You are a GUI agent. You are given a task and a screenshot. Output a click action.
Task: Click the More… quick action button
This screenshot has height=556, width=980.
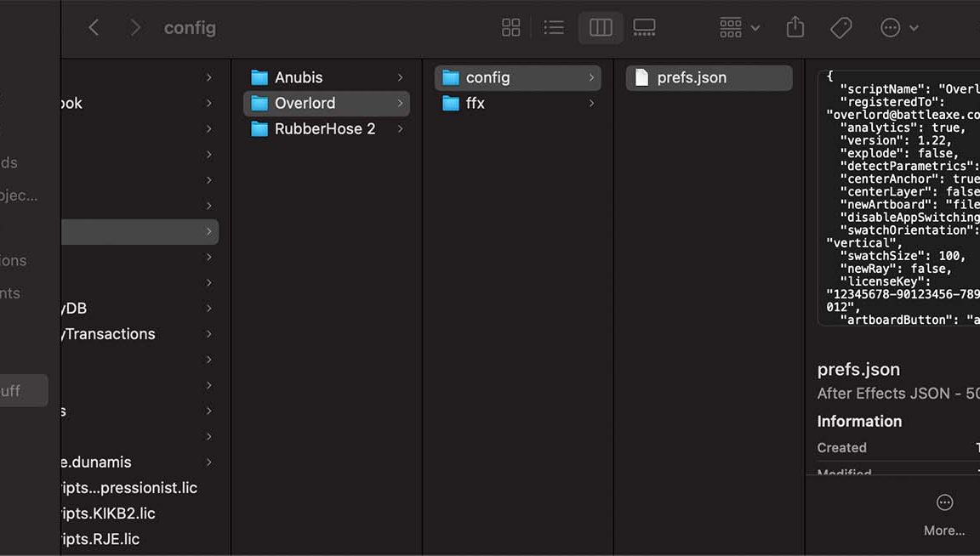click(944, 513)
